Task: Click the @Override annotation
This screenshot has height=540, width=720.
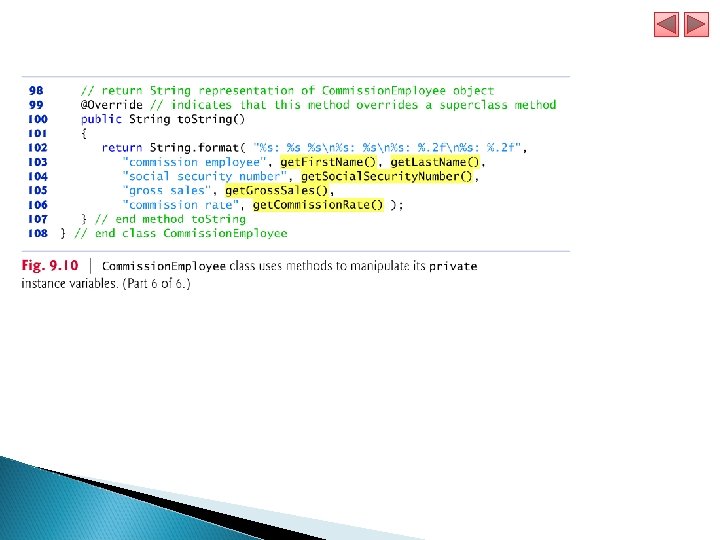Action: 112,105
